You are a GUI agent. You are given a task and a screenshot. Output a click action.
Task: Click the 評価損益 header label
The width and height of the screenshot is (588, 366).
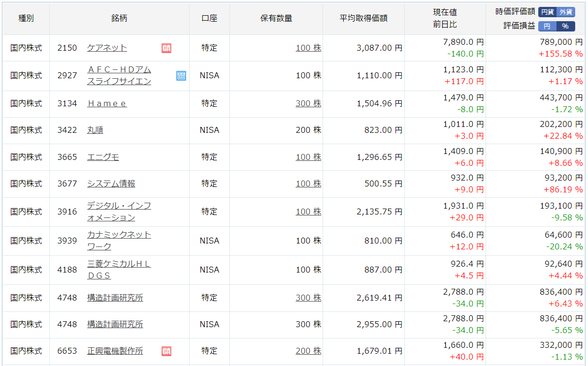tap(519, 26)
